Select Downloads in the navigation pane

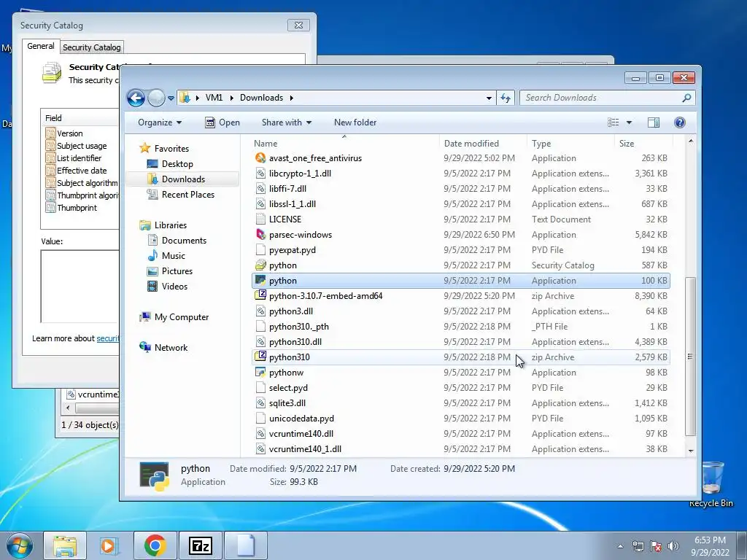[x=176, y=179]
